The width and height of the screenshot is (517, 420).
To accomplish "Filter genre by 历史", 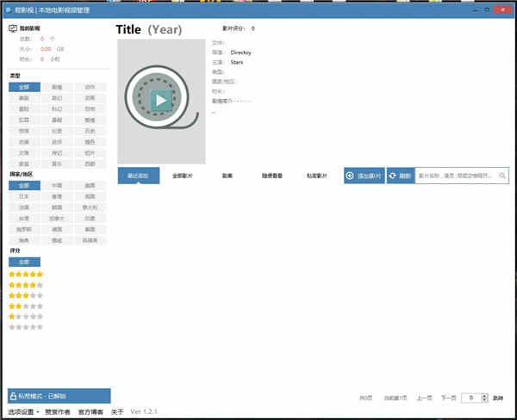I will coord(90,131).
